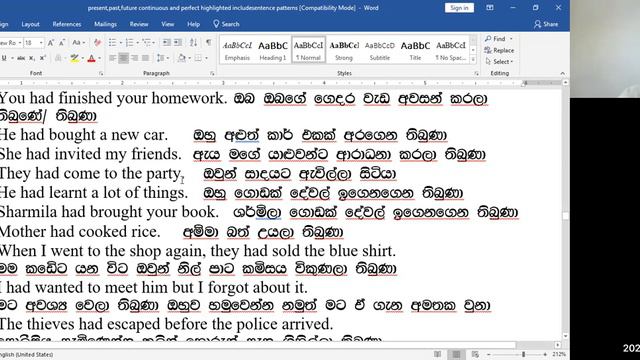Viewport: 640px width, 360px height.
Task: Align text to the left
Action: point(112,58)
